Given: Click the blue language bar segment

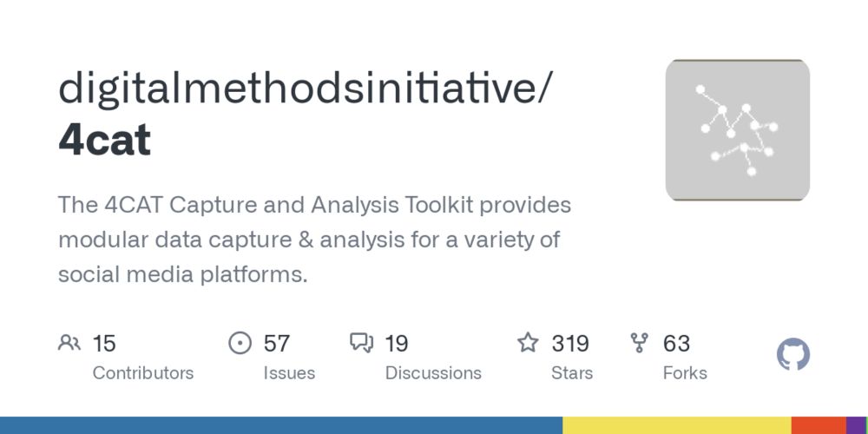Looking at the screenshot, I should click(281, 425).
